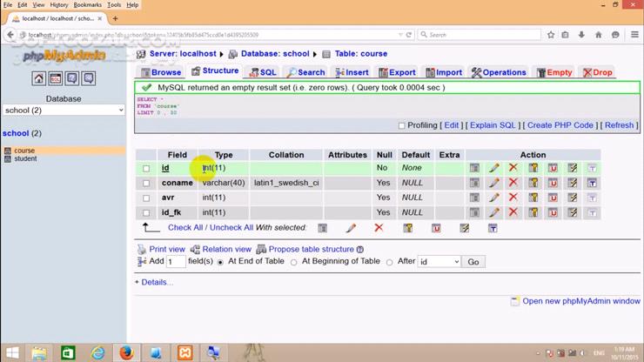Open the Import tab
Viewport: 644px width, 362px height.
coord(444,72)
